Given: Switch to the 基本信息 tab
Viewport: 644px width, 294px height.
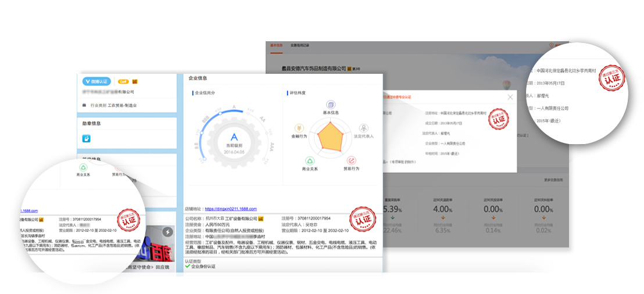Looking at the screenshot, I should pos(276,45).
